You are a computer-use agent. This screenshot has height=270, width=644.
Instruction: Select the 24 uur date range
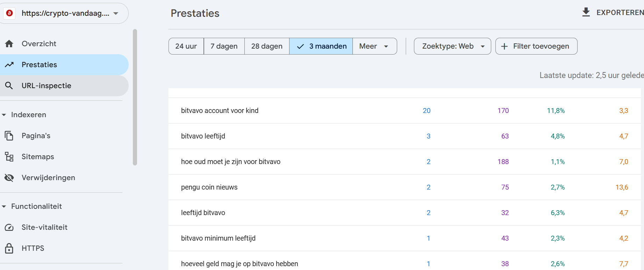(186, 46)
